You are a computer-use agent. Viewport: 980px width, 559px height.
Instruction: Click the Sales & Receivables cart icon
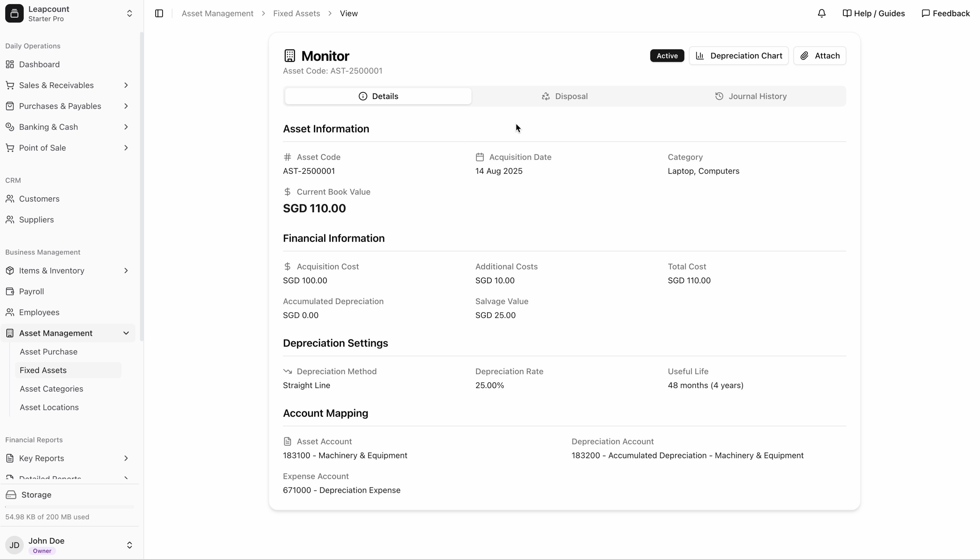[10, 85]
